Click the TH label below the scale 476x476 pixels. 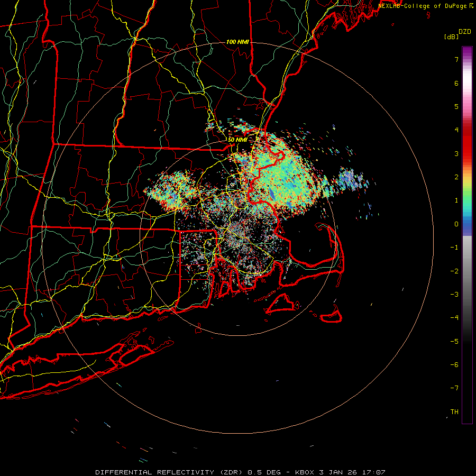(454, 412)
